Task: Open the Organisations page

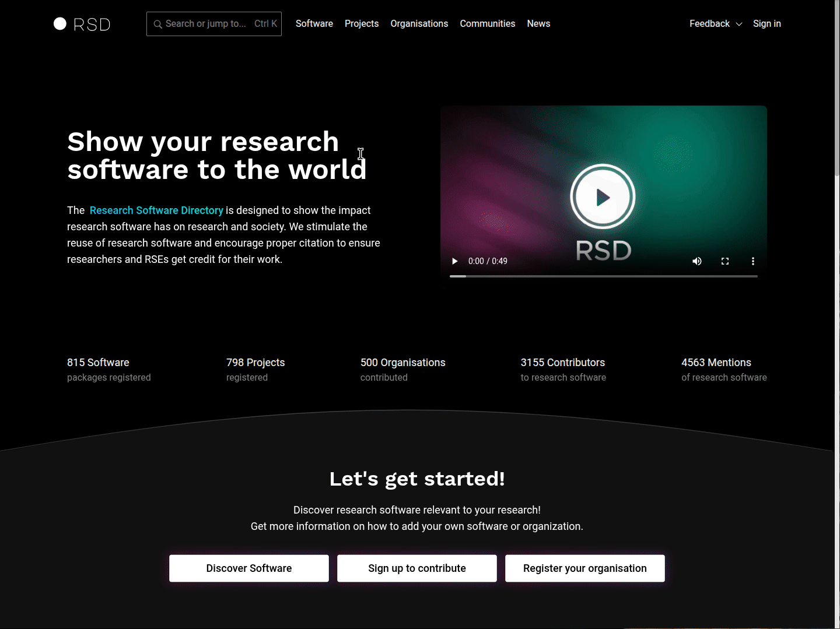Action: (419, 24)
